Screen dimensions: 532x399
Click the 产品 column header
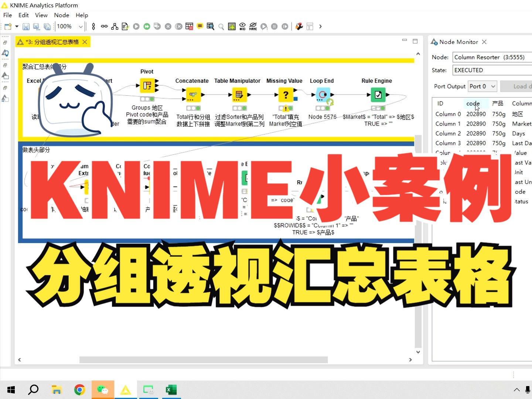click(498, 103)
